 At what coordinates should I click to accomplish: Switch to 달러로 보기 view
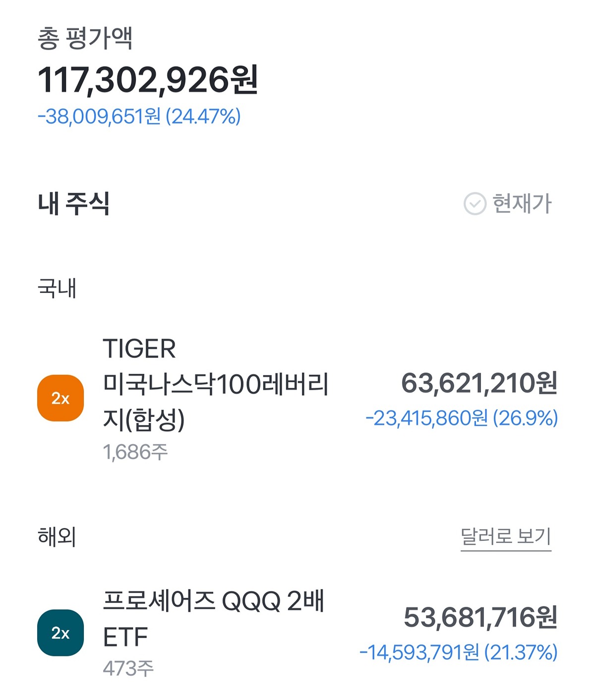point(506,537)
